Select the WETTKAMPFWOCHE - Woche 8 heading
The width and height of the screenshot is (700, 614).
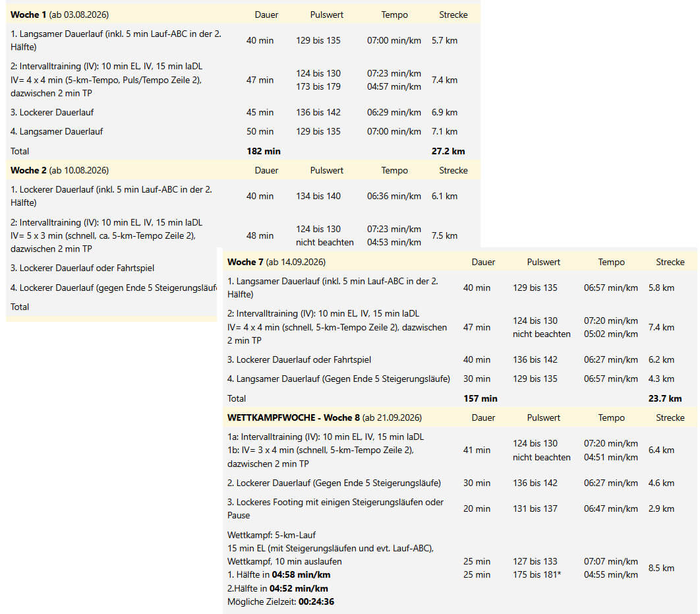[324, 417]
